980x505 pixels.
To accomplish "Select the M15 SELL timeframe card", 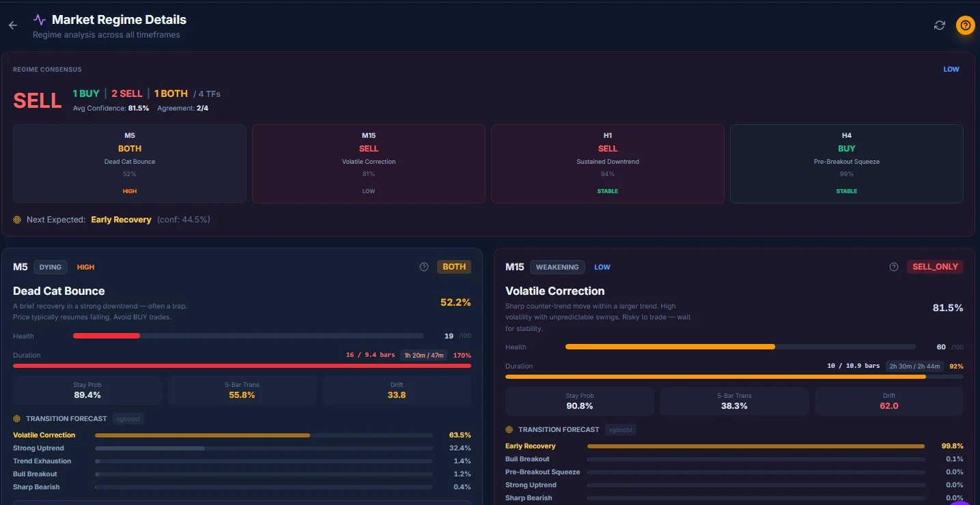I will (x=369, y=164).
